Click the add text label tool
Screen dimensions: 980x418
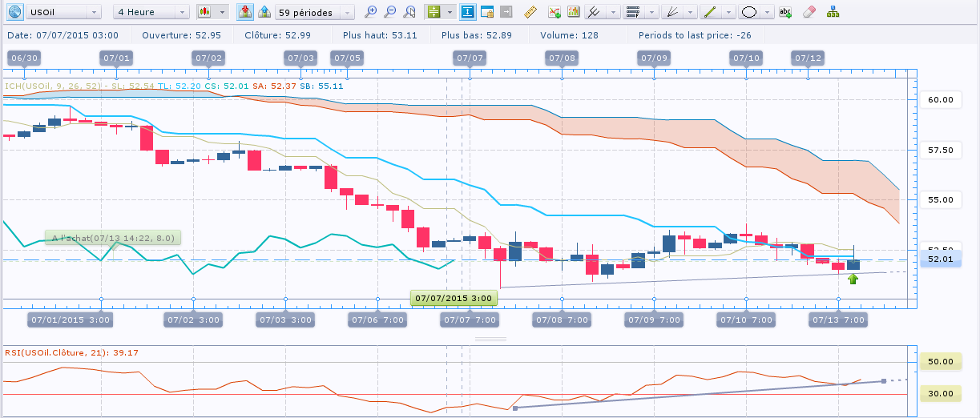785,12
